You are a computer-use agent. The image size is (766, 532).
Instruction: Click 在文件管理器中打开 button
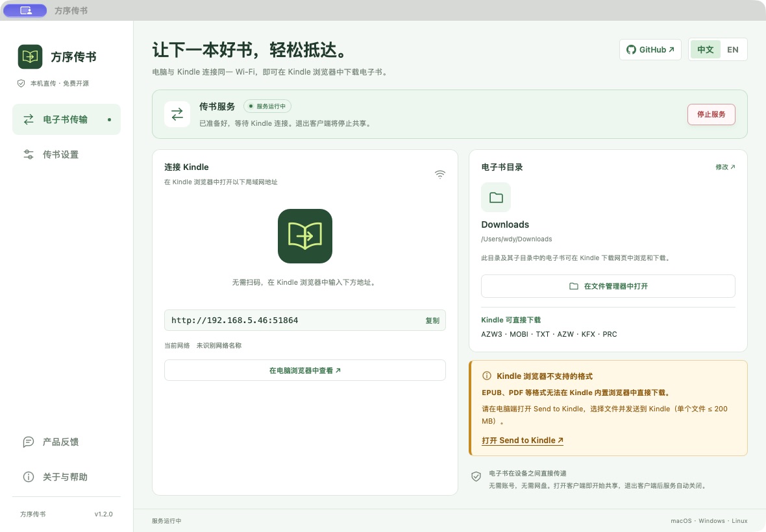(608, 286)
